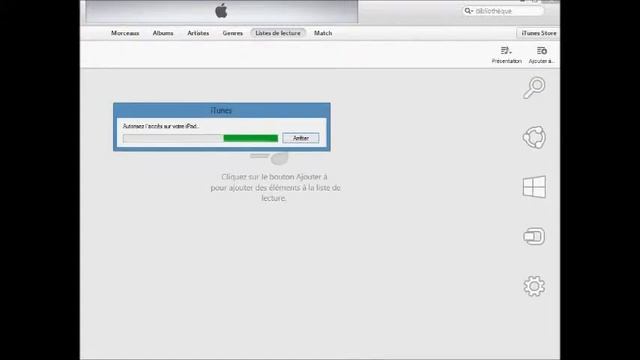Click the Windows Start charm logo
Image resolution: width=640 pixels, height=360 pixels.
[x=534, y=187]
